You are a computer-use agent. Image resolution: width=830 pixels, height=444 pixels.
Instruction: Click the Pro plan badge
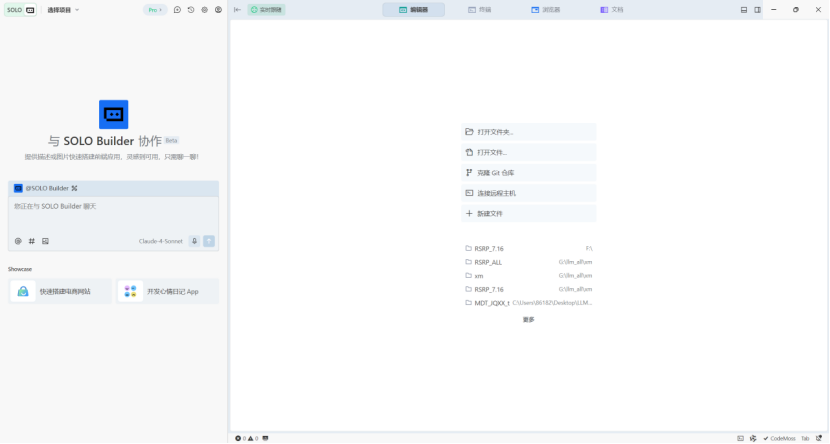(x=155, y=10)
